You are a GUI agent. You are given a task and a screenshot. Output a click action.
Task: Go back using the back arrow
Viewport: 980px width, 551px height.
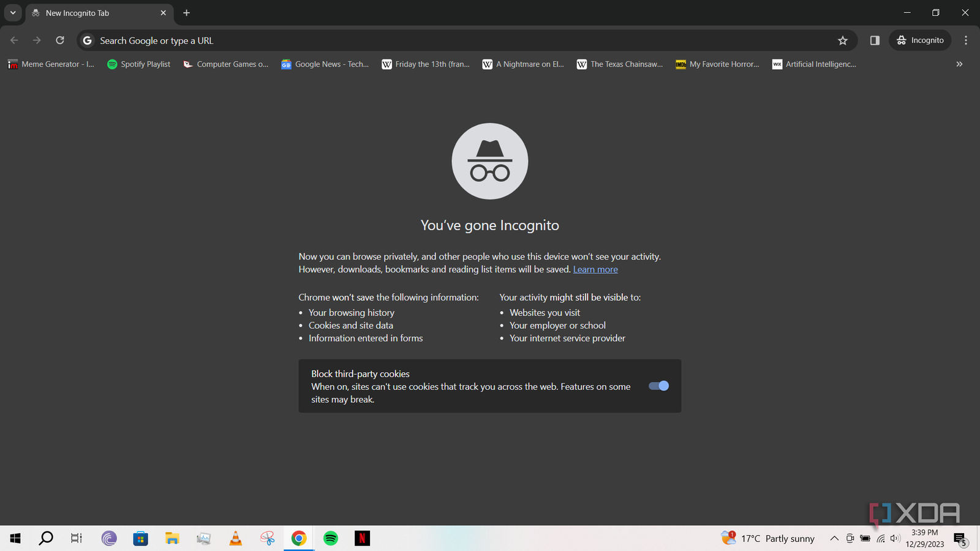pyautogui.click(x=14, y=40)
